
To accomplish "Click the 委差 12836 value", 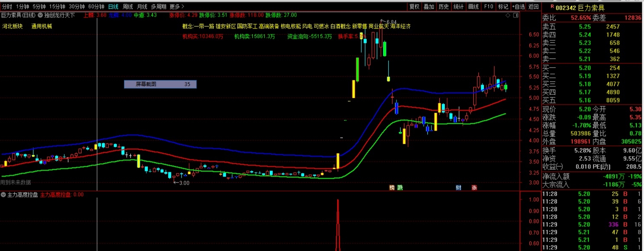I will coord(633,18).
